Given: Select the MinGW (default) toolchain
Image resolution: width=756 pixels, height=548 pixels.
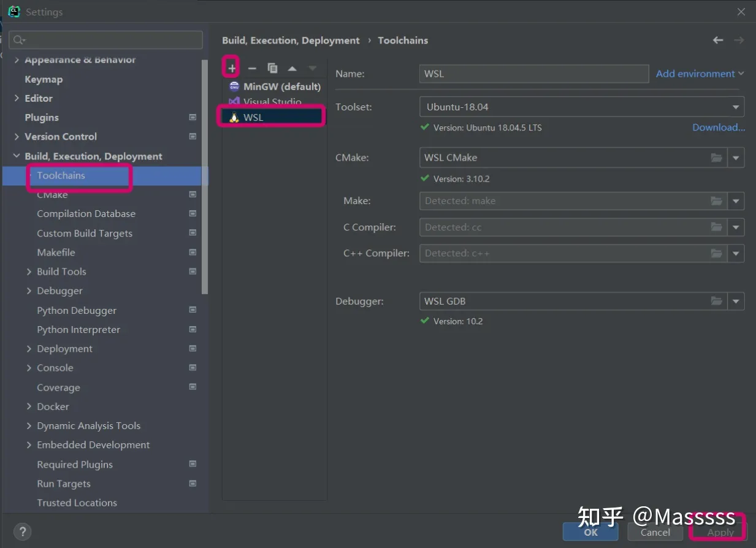Looking at the screenshot, I should tap(274, 86).
